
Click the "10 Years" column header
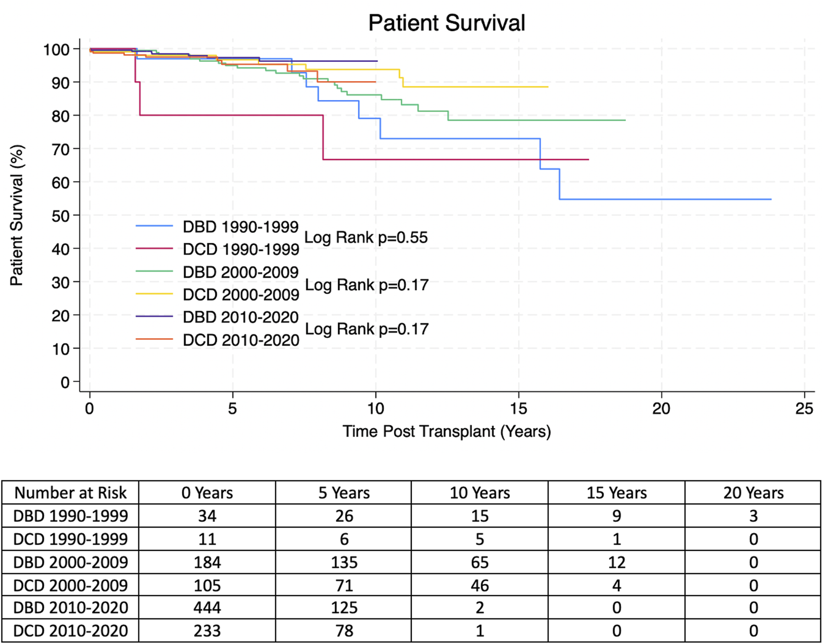[x=480, y=493]
